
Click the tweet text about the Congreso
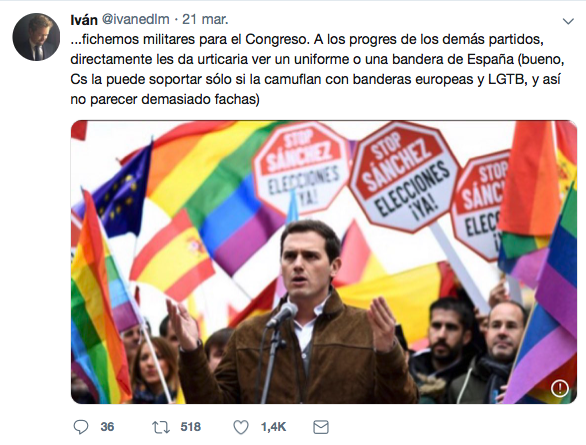tap(317, 69)
